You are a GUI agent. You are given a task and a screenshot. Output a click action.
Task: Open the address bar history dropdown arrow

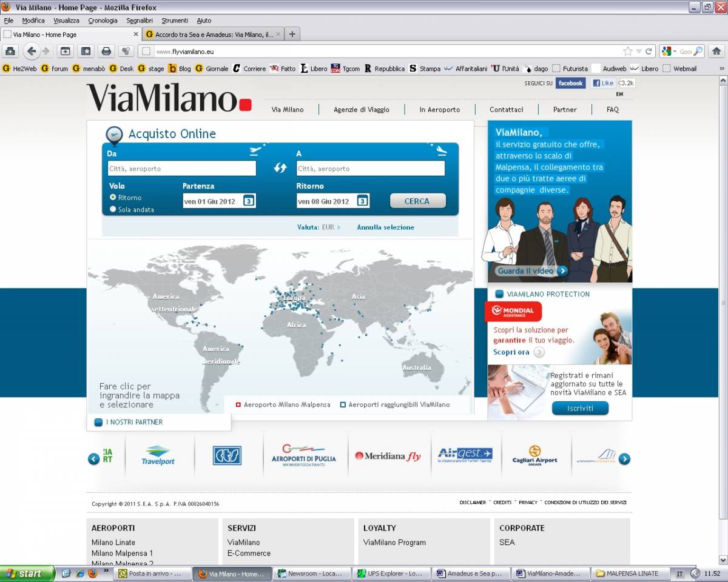[638, 52]
